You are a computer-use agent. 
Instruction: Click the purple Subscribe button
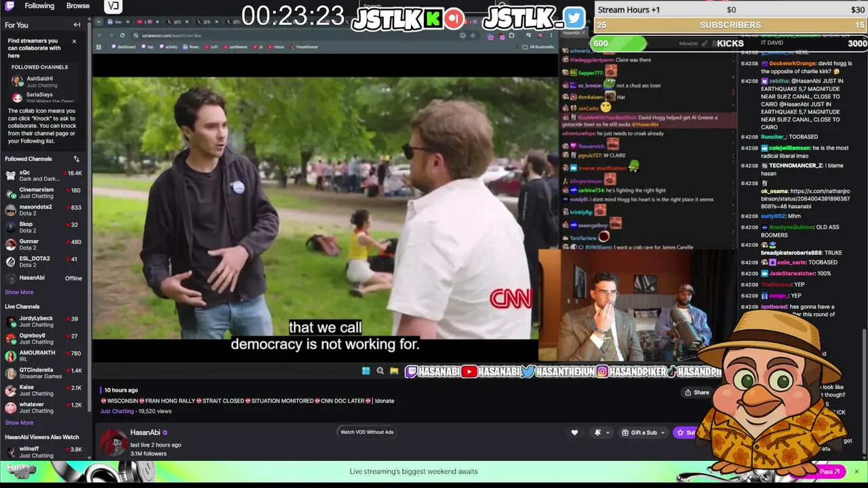point(685,432)
